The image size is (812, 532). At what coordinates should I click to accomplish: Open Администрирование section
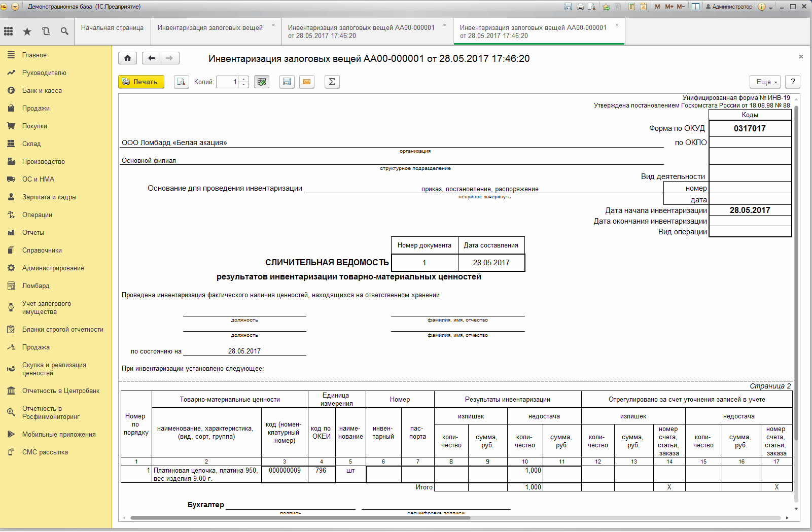click(56, 268)
